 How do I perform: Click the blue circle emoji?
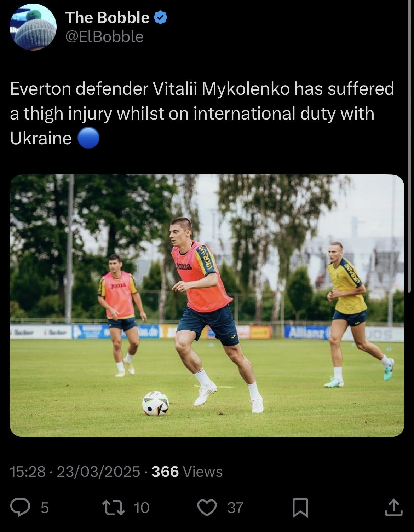[88, 138]
